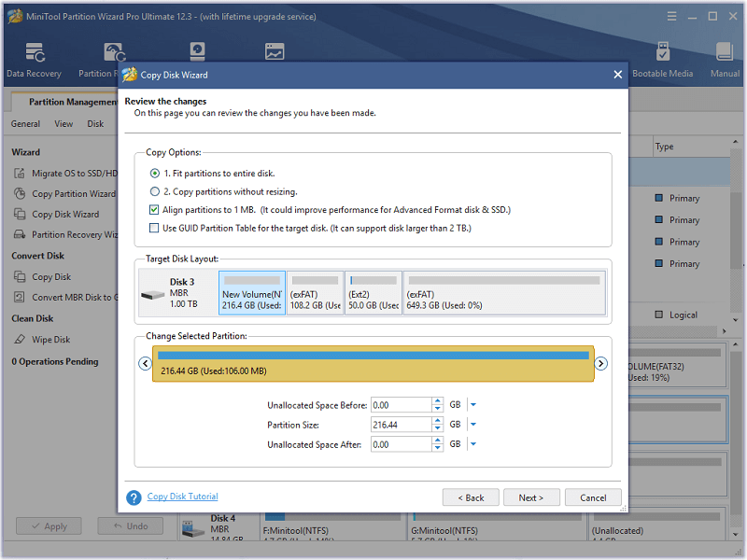Screen dimensions: 747x560
Task: Select Fit partitions to entire disk option
Action: 155,174
